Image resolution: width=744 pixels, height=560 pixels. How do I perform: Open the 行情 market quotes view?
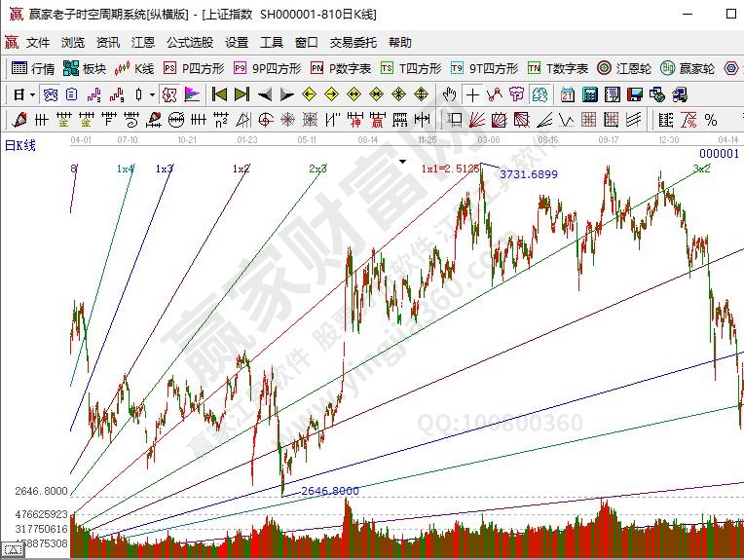33,68
